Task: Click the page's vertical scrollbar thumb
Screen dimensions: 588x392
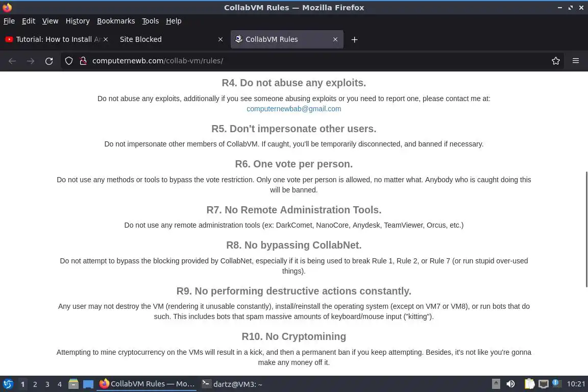Action: pos(586,230)
